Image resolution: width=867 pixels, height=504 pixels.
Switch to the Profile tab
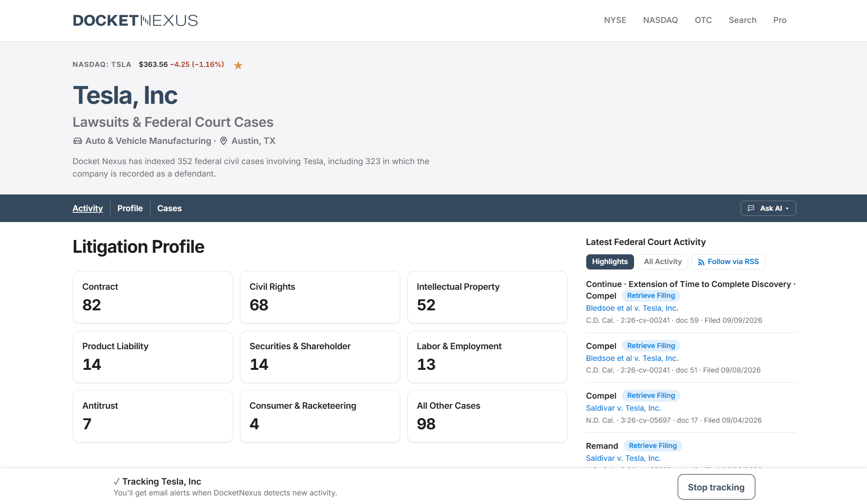[x=130, y=208]
